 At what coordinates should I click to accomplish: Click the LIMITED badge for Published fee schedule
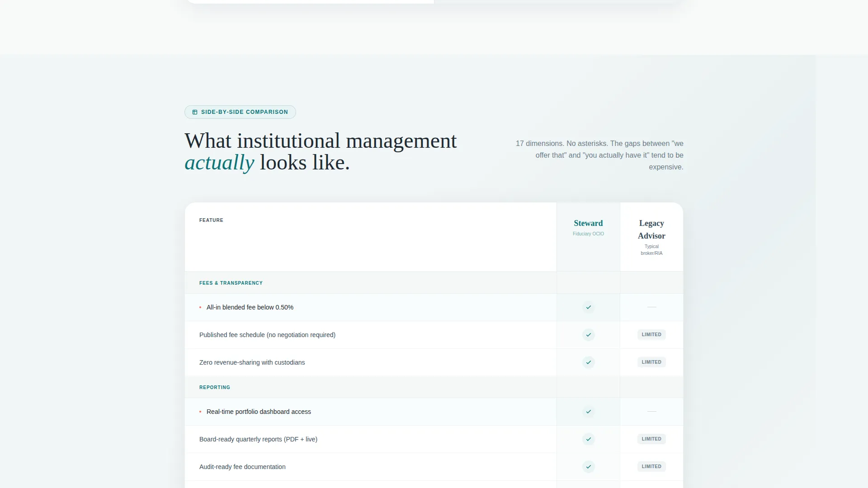click(651, 335)
